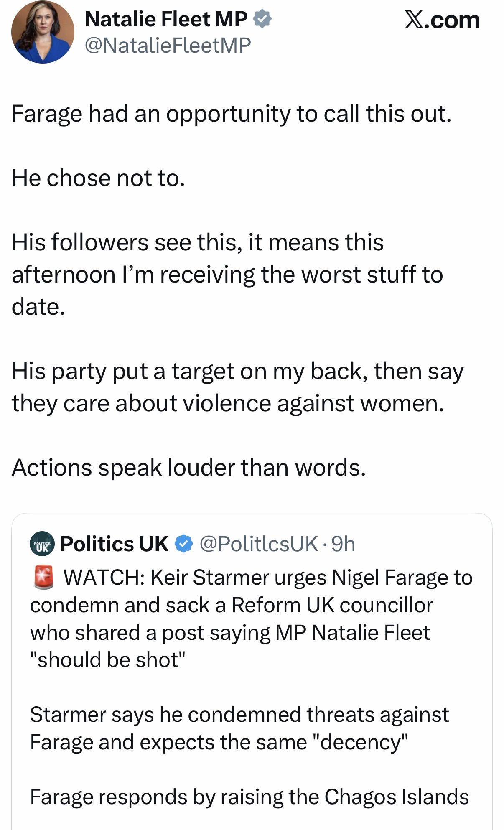Image resolution: width=504 pixels, height=830 pixels.
Task: Click verified badge beside Natalie Fleet MP
Action: click(263, 20)
